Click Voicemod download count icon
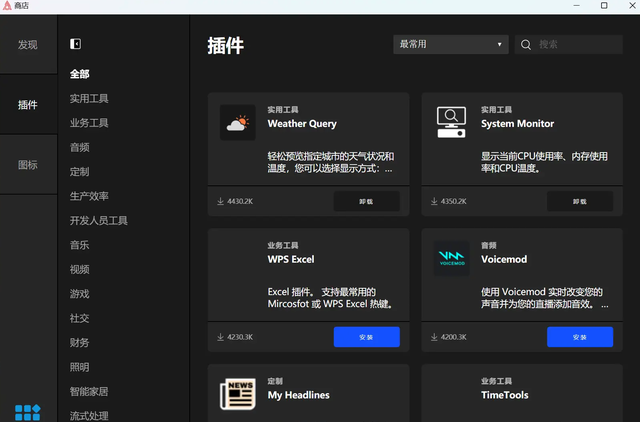The height and width of the screenshot is (422, 640). [x=434, y=337]
